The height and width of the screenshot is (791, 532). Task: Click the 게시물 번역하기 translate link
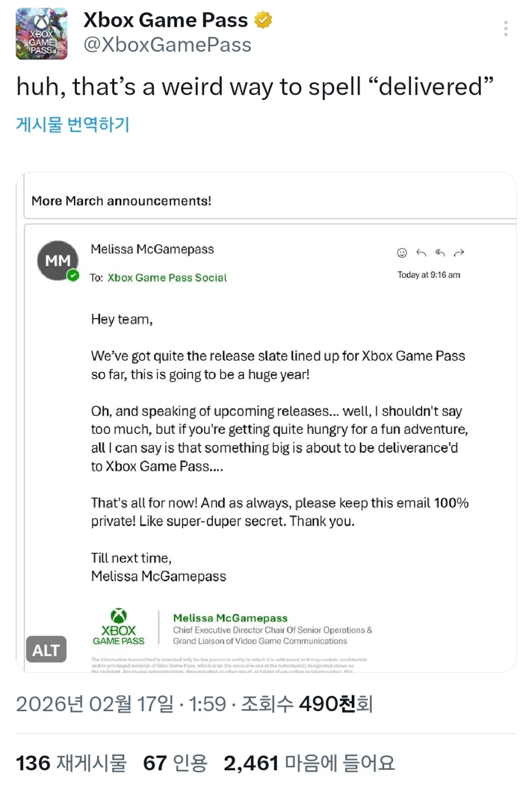[73, 125]
